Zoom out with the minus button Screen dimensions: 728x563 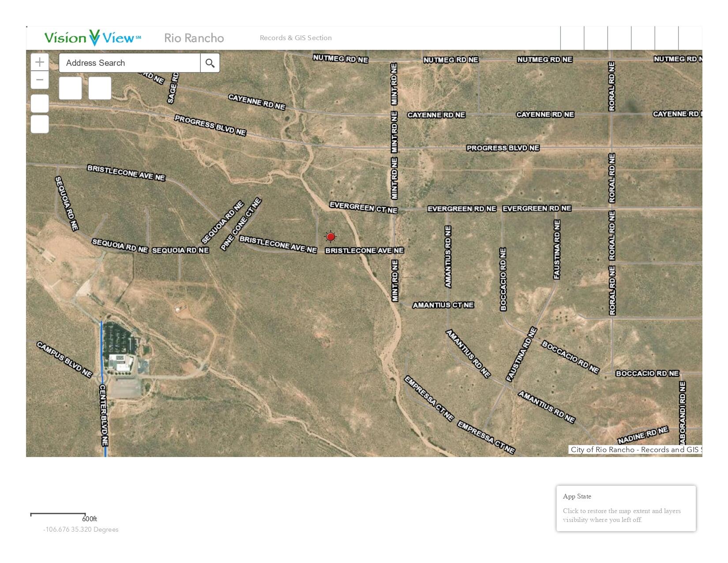coord(40,80)
